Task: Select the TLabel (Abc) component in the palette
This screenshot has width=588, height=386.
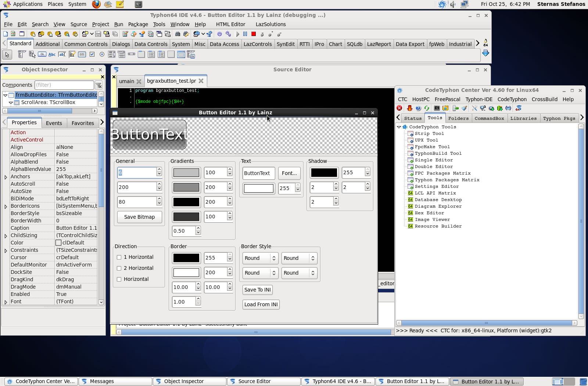Action: click(x=52, y=54)
